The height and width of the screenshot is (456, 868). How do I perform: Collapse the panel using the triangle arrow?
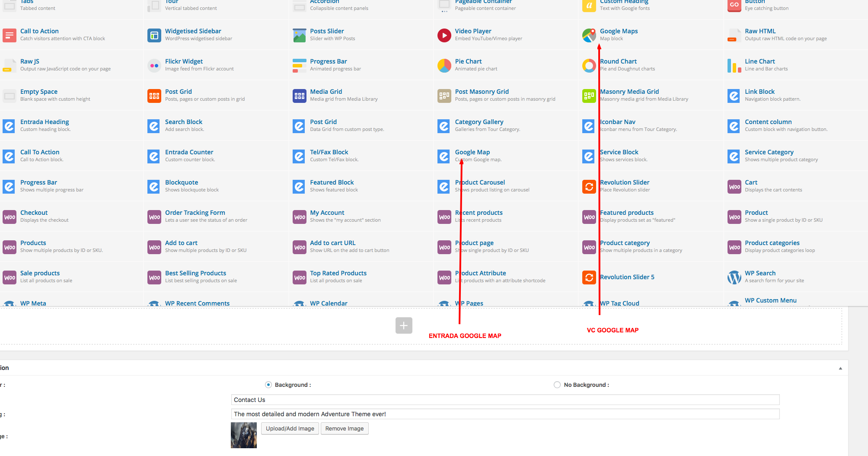[x=840, y=368]
